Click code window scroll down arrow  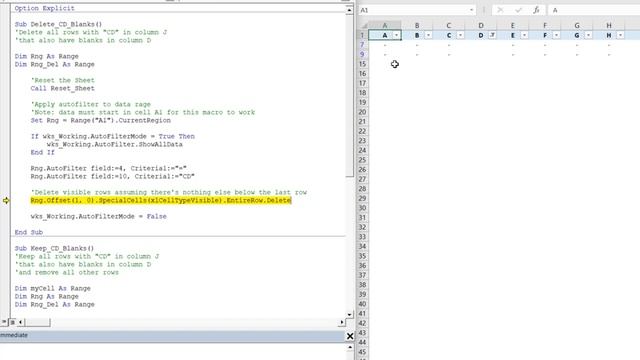coord(349,315)
